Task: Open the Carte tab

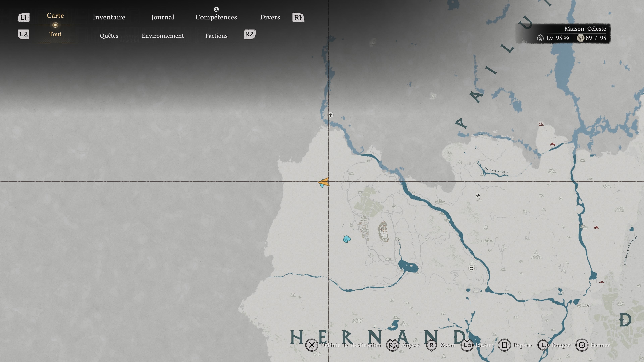Action: click(55, 15)
